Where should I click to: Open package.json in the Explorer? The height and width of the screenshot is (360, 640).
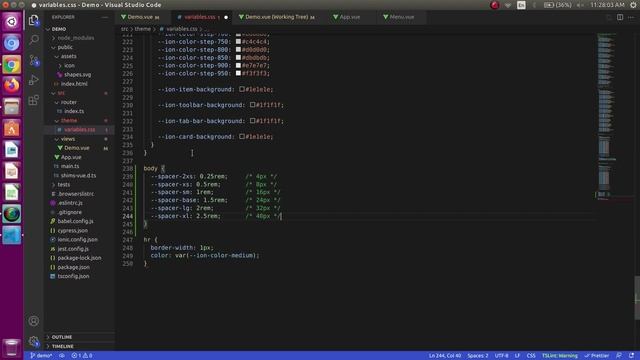[x=73, y=267]
